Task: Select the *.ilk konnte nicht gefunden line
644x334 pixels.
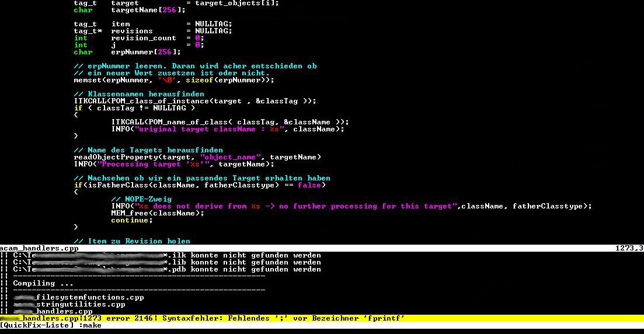Action: [x=167, y=256]
